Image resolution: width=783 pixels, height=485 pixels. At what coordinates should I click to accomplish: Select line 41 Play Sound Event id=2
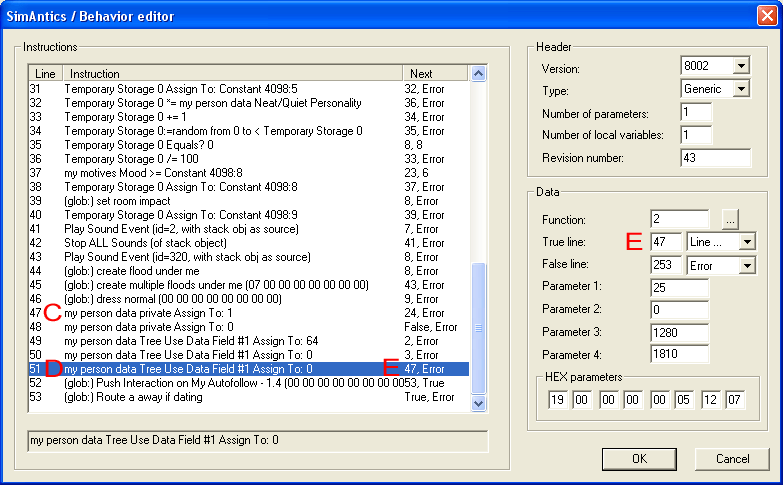(x=249, y=229)
